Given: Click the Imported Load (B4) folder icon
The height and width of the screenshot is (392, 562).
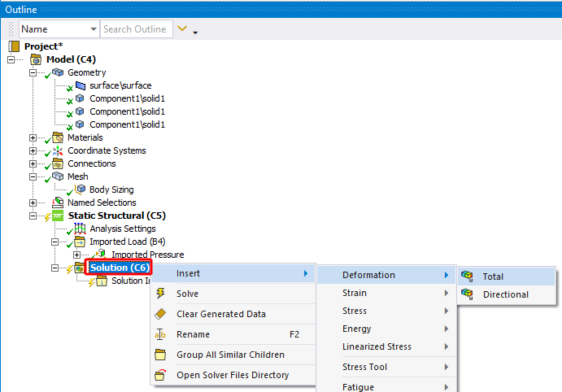Looking at the screenshot, I should pyautogui.click(x=80, y=242).
